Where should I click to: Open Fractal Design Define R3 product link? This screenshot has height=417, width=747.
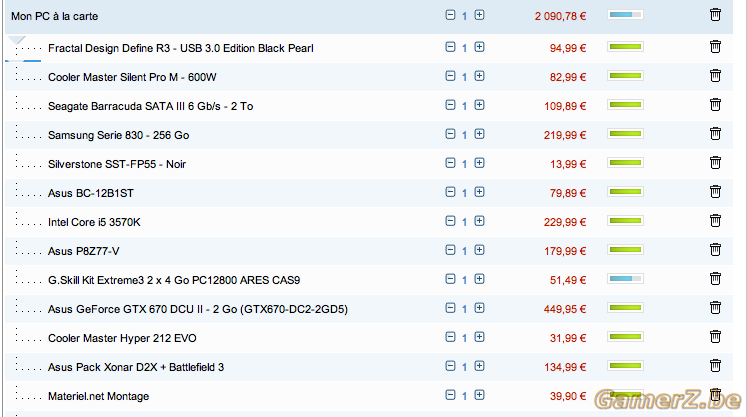click(x=181, y=48)
